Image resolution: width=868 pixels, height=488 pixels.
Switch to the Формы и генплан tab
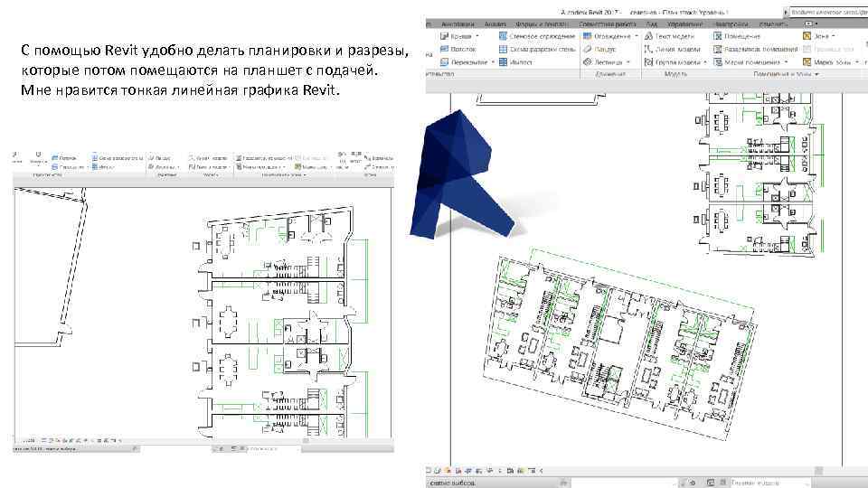tap(542, 24)
